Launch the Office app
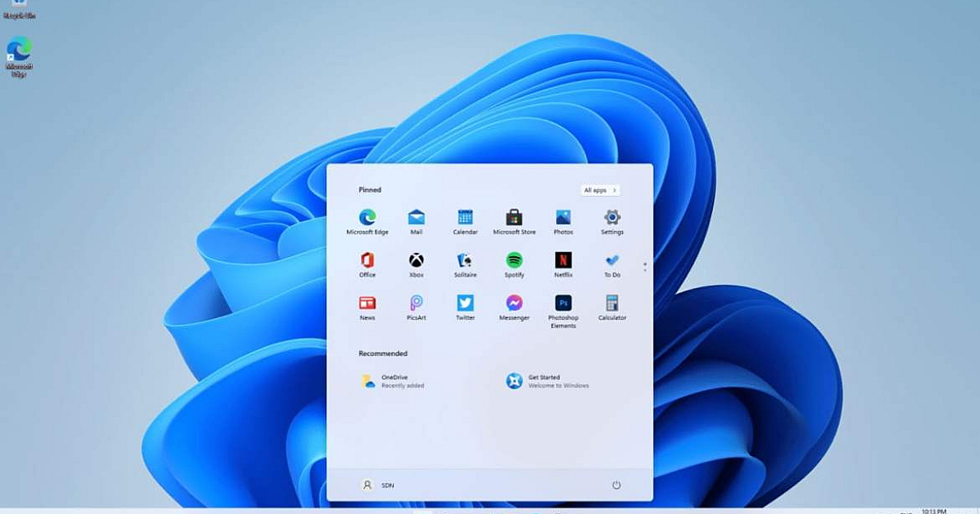Viewport: 980px width, 514px height. (x=367, y=264)
